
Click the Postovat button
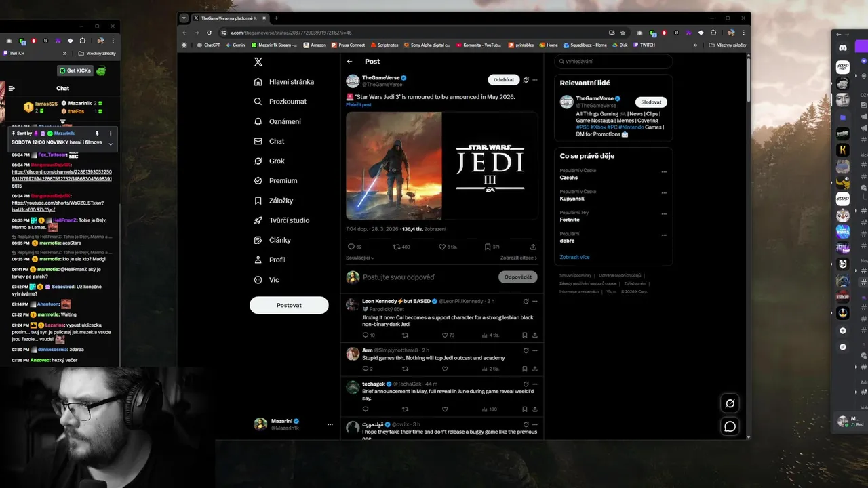289,305
